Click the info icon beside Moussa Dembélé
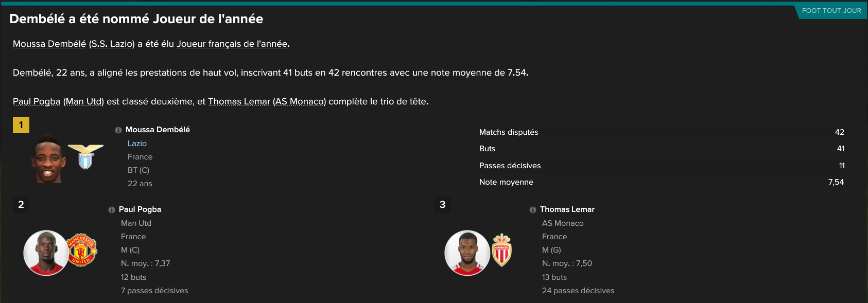Viewport: 868px width, 303px height. pyautogui.click(x=118, y=130)
